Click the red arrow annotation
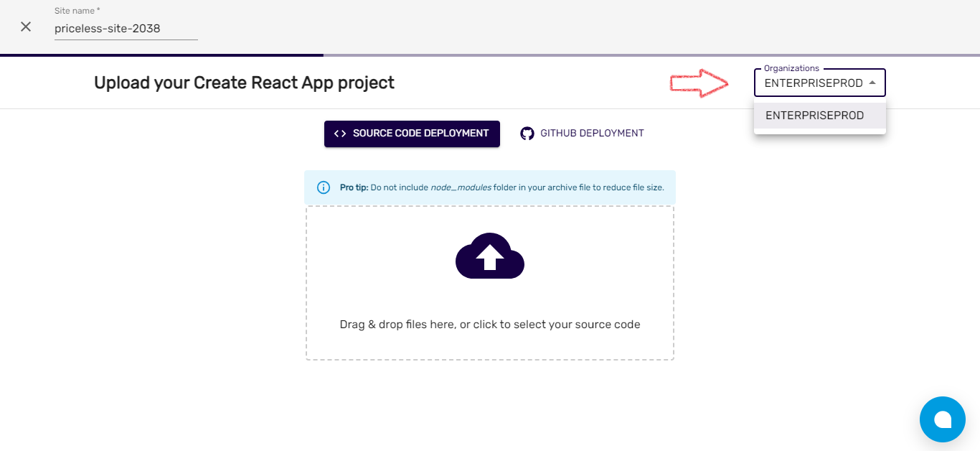Screen dimensions: 980x451 [x=699, y=84]
